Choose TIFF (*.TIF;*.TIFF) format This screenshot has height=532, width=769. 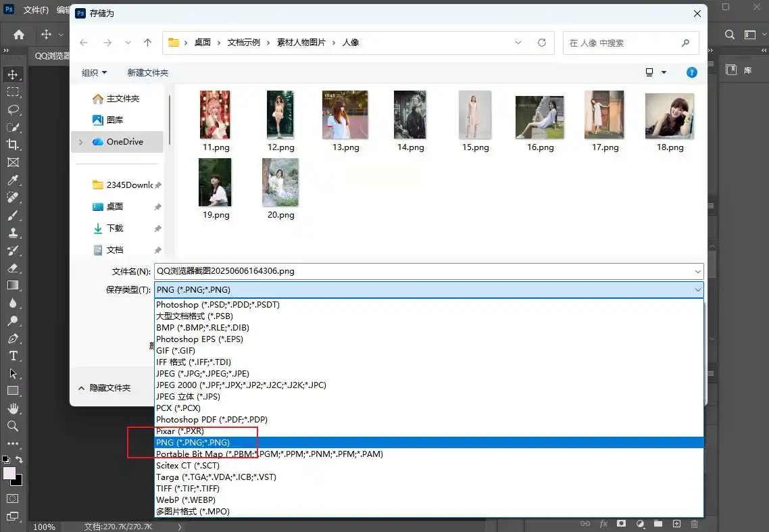(188, 488)
